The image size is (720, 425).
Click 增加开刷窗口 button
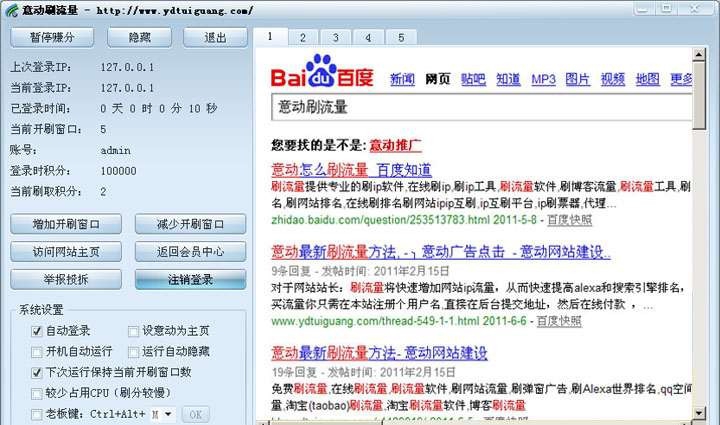tap(66, 224)
